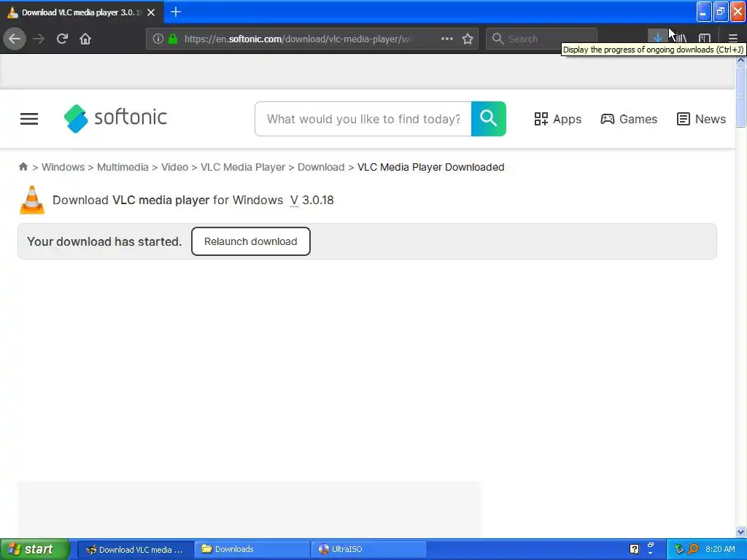Click the page scrollbar up arrow

click(740, 61)
